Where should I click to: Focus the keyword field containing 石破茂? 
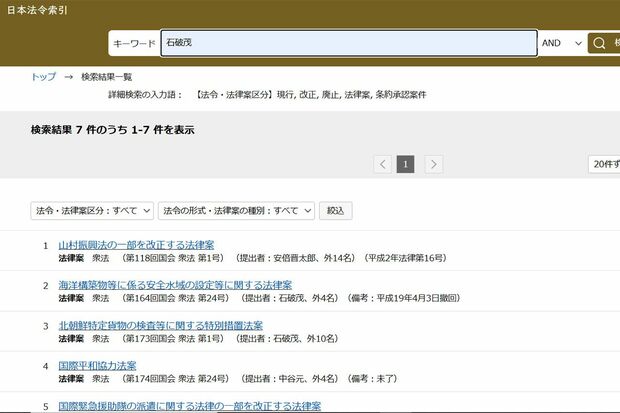[349, 43]
